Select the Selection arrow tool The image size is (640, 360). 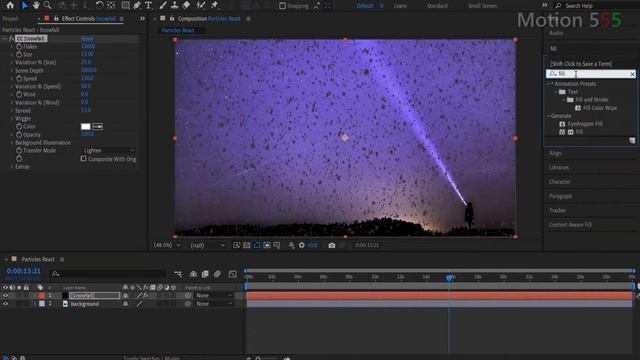tap(24, 5)
